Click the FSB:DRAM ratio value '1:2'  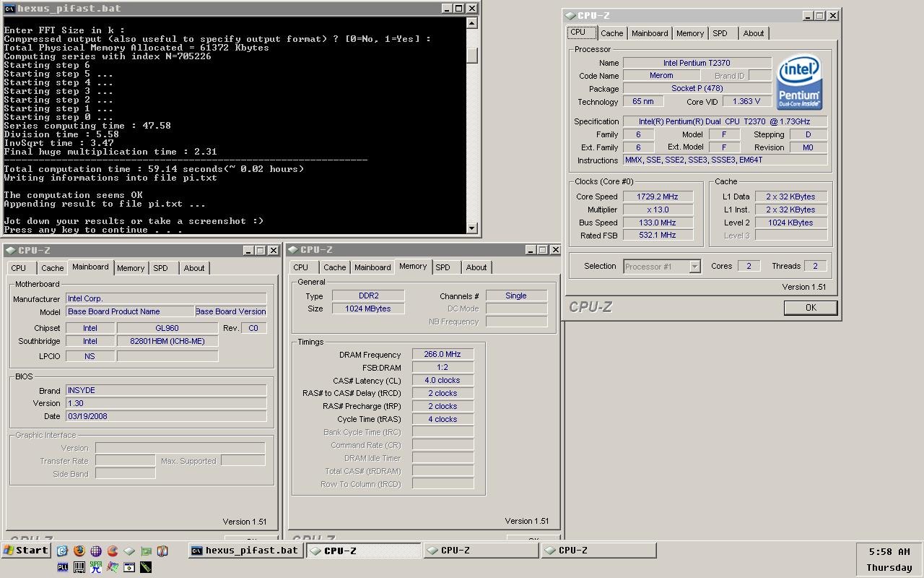click(443, 368)
